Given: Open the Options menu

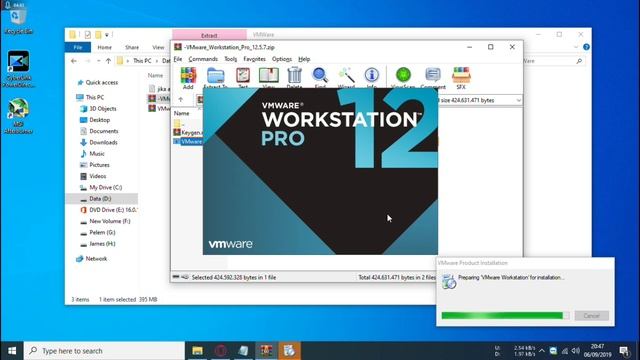Looking at the screenshot, I should [x=282, y=59].
